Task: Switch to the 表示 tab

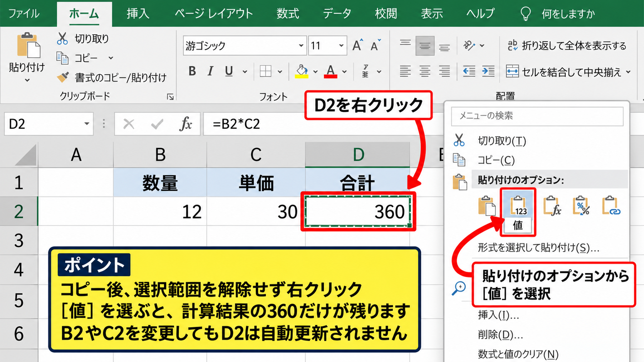Action: (432, 14)
